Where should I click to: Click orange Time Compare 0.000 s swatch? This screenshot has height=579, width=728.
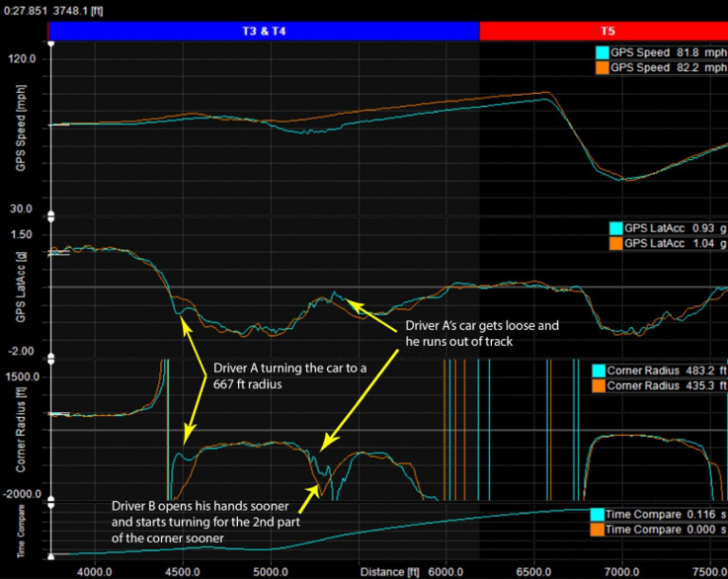pos(597,530)
